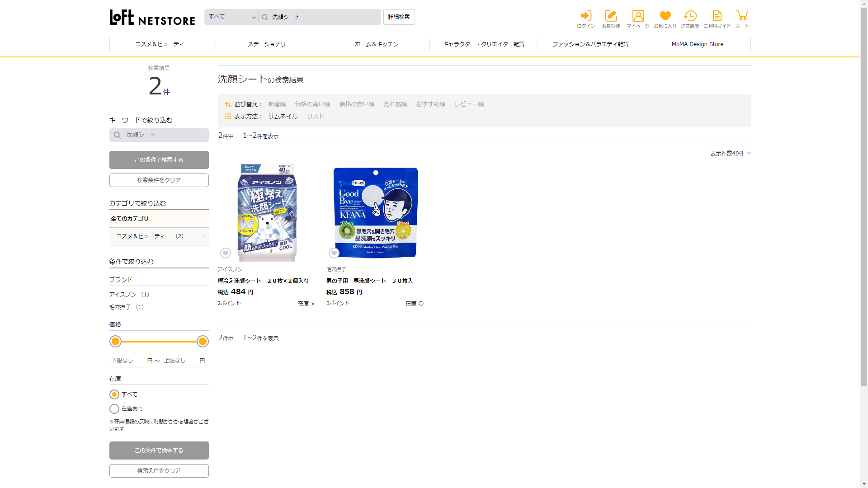This screenshot has height=488, width=868.
Task: Open order history clock icon
Action: tap(690, 16)
